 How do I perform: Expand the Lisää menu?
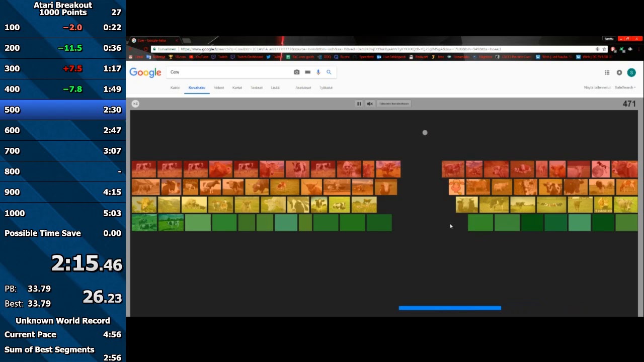275,87
